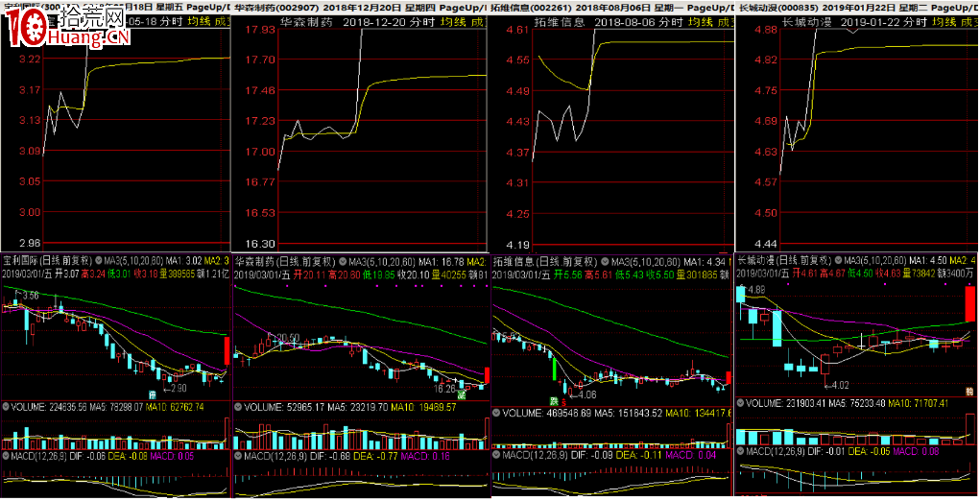This screenshot has width=980, height=501.
Task: Select 长城动漫(000835) window title
Action: tap(778, 8)
